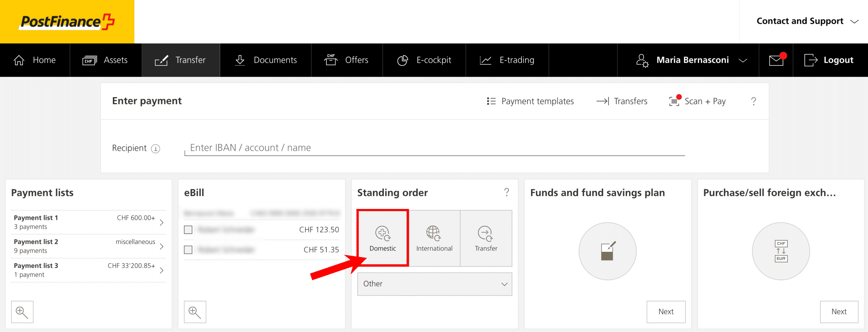Viewport: 868px width, 332px height.
Task: Open Standing order help question mark
Action: tap(507, 192)
